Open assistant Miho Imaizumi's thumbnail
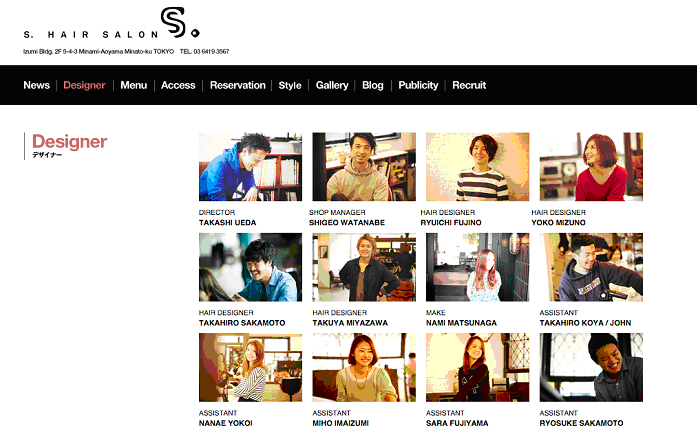Screen dimensions: 697x432 tap(364, 368)
